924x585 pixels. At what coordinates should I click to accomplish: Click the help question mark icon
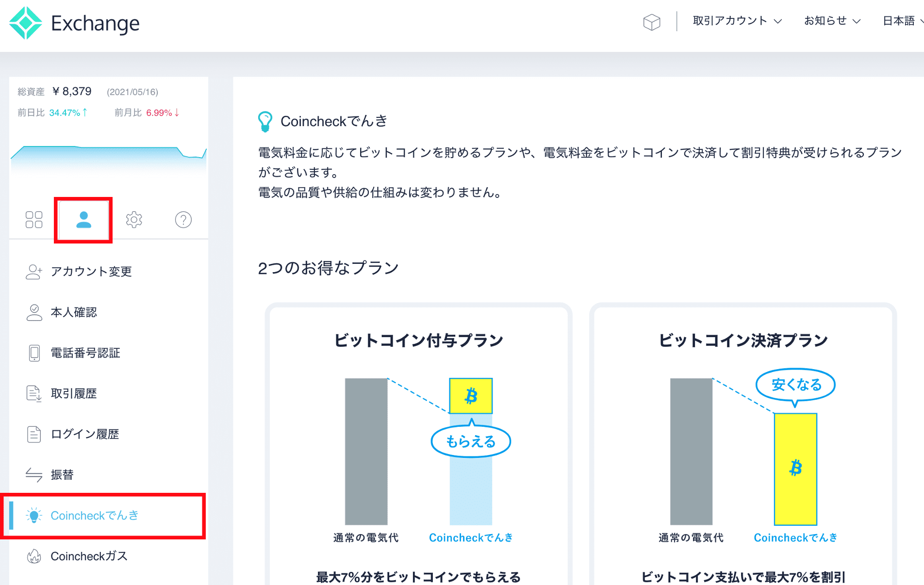coord(183,219)
